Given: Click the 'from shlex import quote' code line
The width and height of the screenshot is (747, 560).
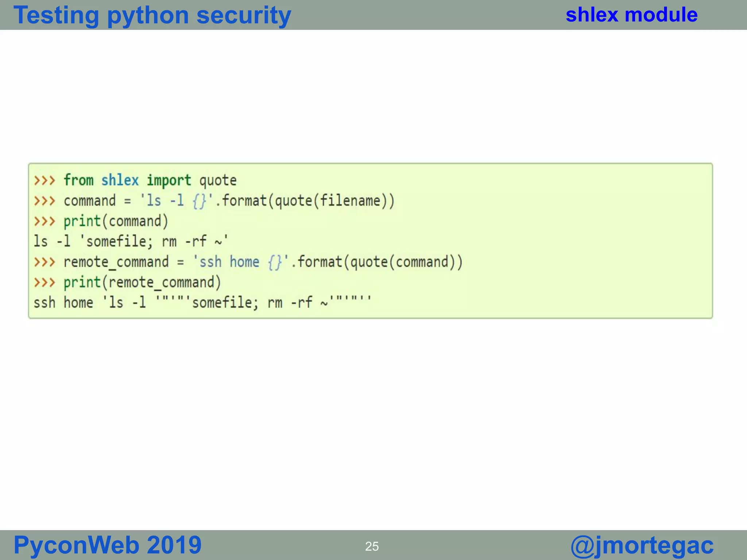Looking at the screenshot, I should coord(135,180).
